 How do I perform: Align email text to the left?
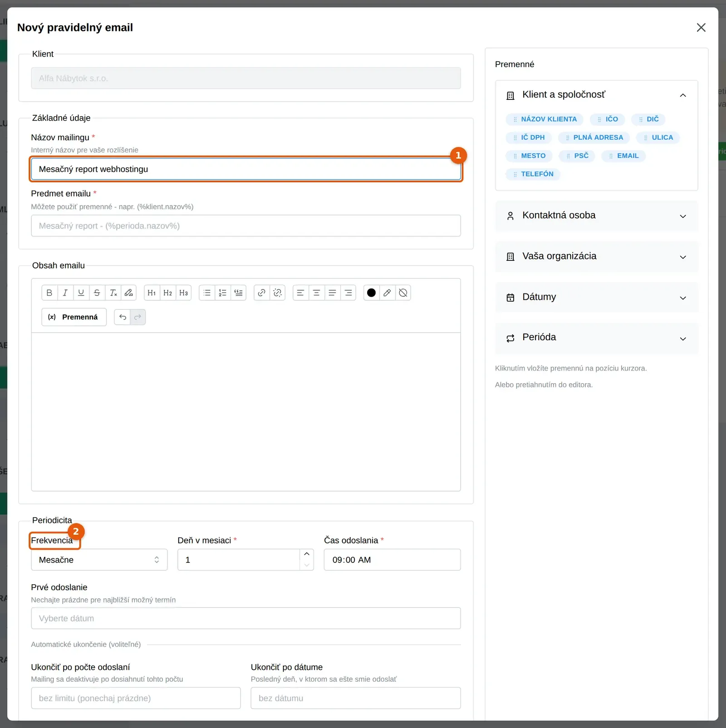(300, 293)
